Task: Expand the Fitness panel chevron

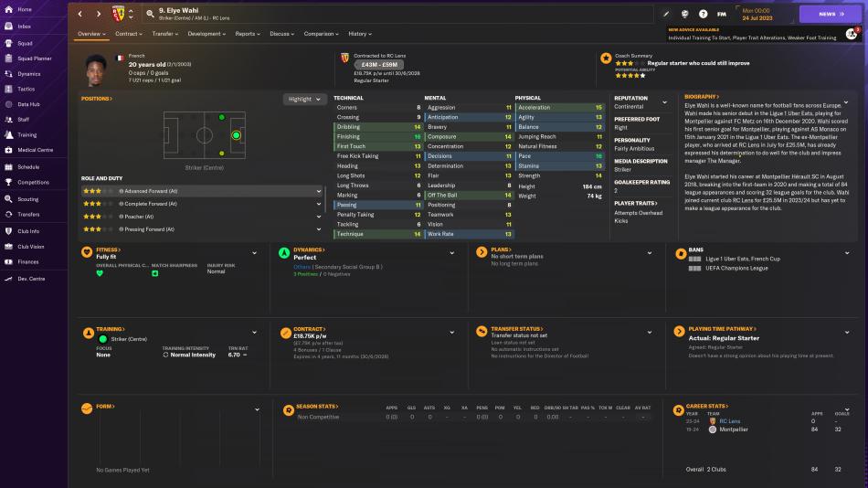Action: coord(255,253)
